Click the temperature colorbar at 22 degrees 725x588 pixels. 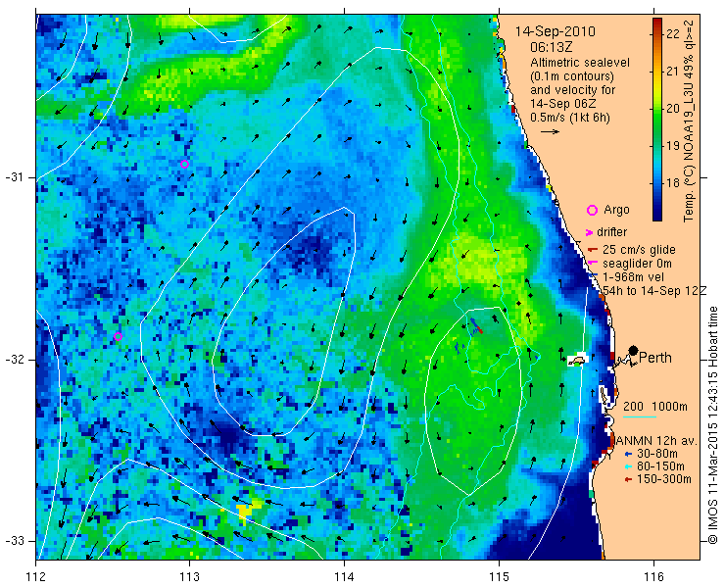657,34
